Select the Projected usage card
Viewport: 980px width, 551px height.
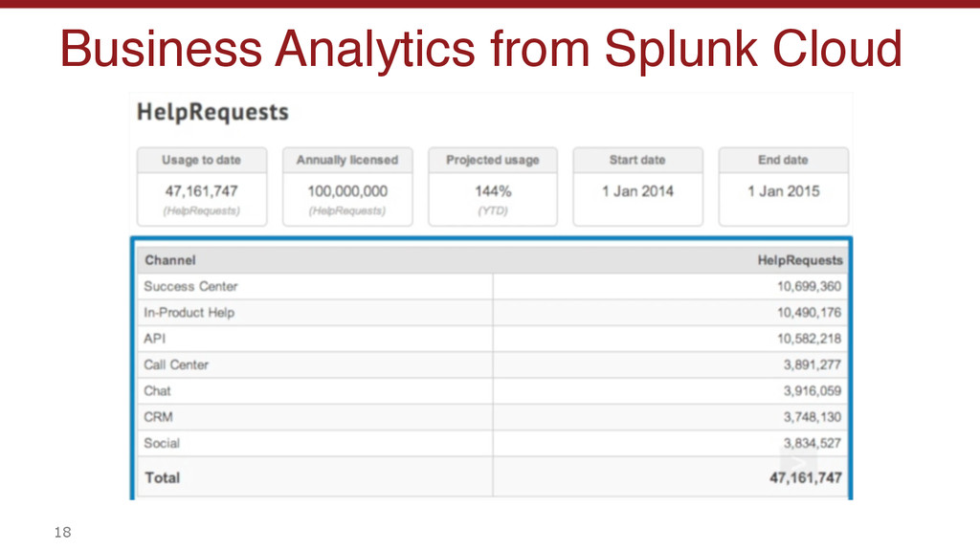(493, 187)
